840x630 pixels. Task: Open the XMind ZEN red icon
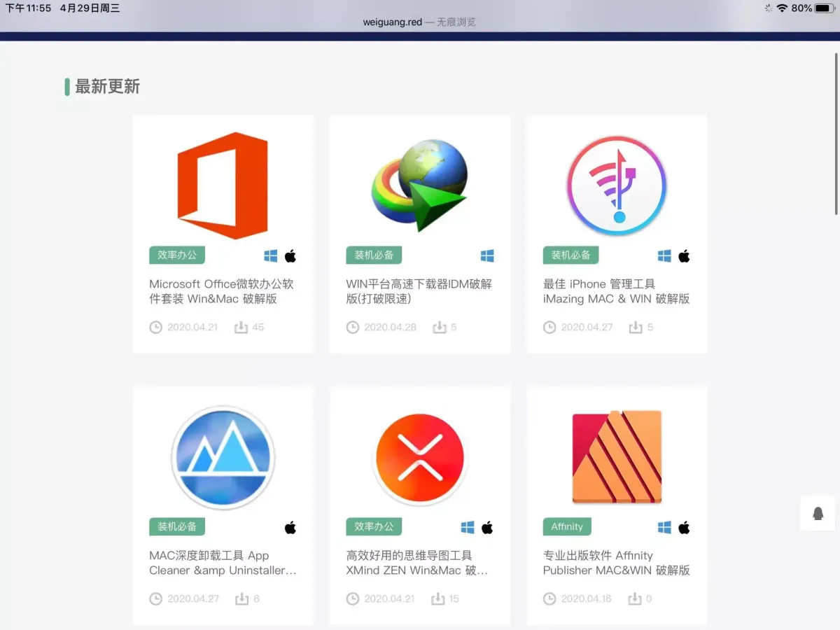tap(419, 457)
